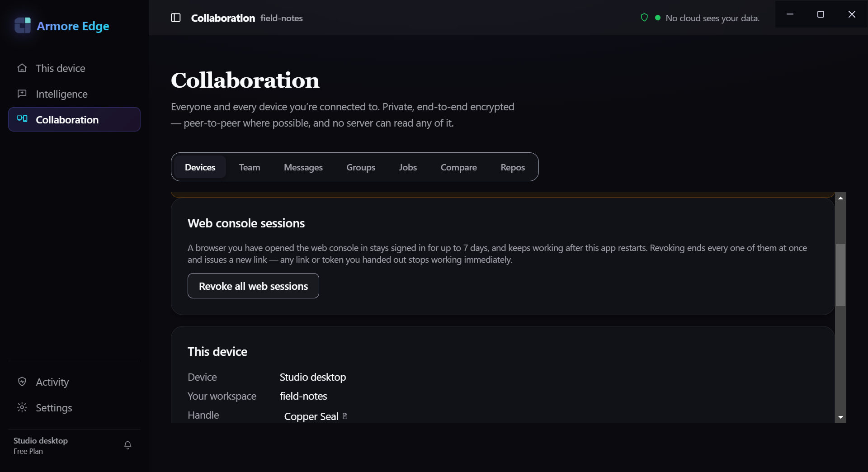The height and width of the screenshot is (472, 868).
Task: Switch to the Compare tab
Action: tap(458, 167)
